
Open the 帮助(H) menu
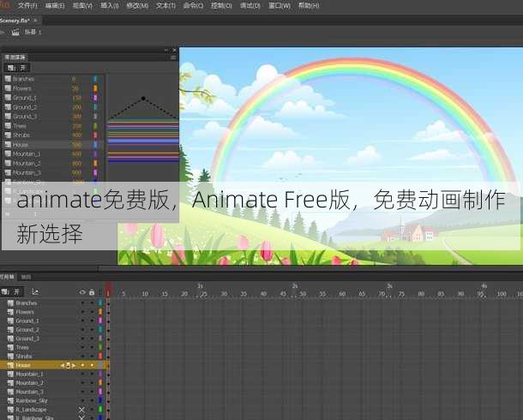point(309,5)
